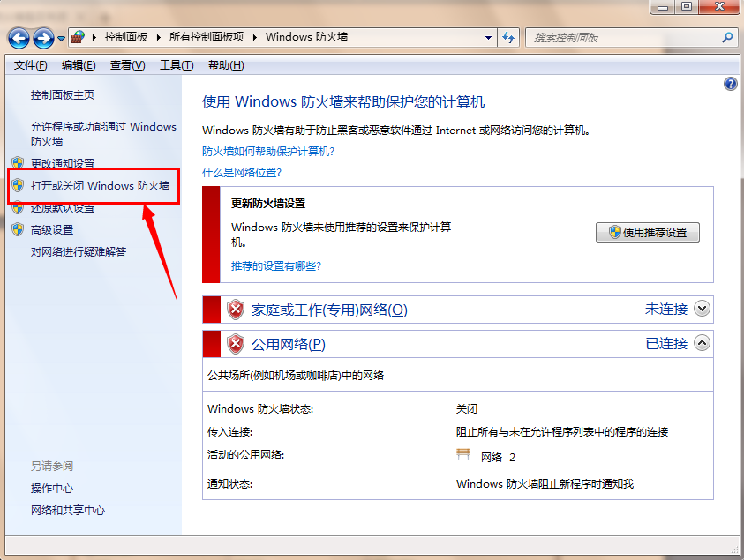Open 打开或关闭 Windows 防火墙
The width and height of the screenshot is (744, 560).
coord(100,185)
